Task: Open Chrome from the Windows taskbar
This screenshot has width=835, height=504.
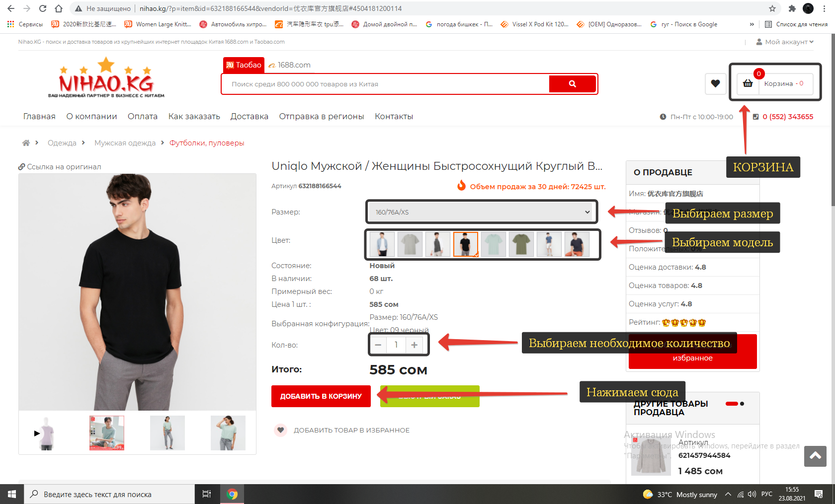Action: pos(232,494)
